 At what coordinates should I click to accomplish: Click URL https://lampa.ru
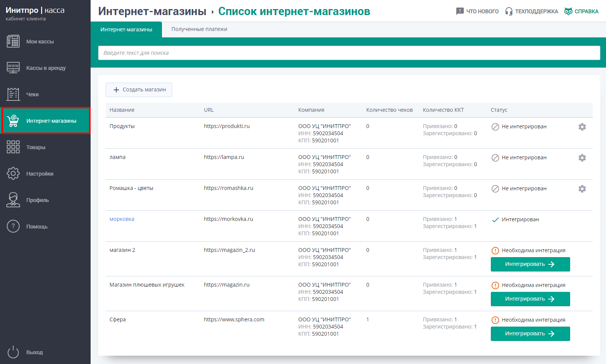pos(224,157)
